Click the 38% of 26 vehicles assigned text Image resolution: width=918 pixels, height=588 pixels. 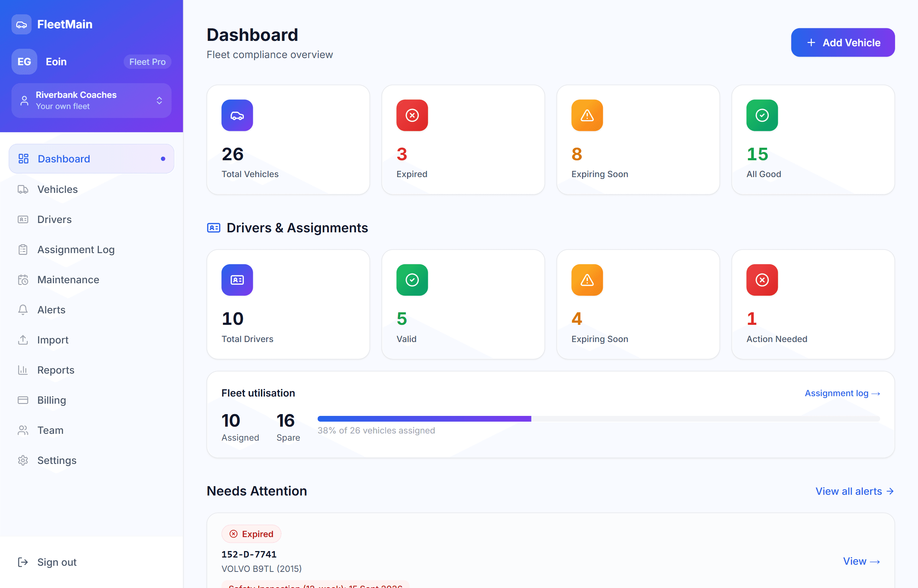pos(376,431)
